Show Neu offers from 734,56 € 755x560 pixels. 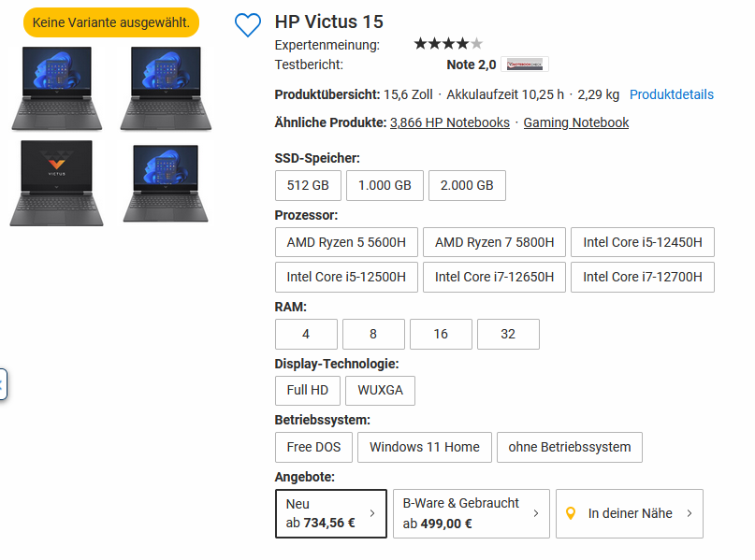pos(331,513)
